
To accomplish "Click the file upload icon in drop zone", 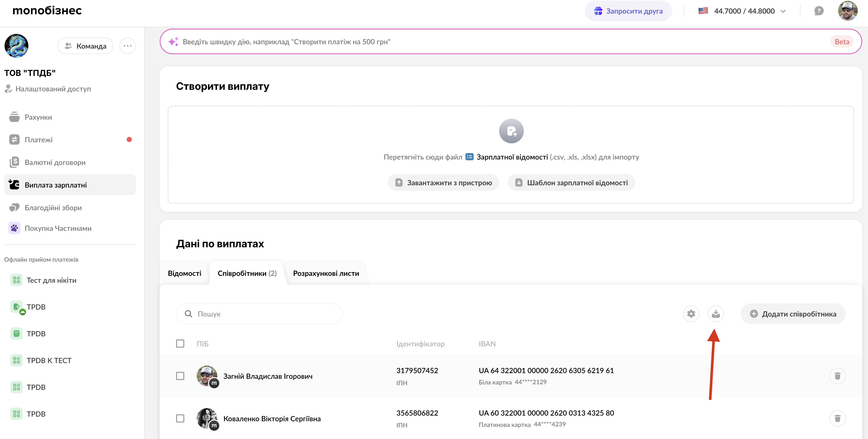I will pos(511,131).
